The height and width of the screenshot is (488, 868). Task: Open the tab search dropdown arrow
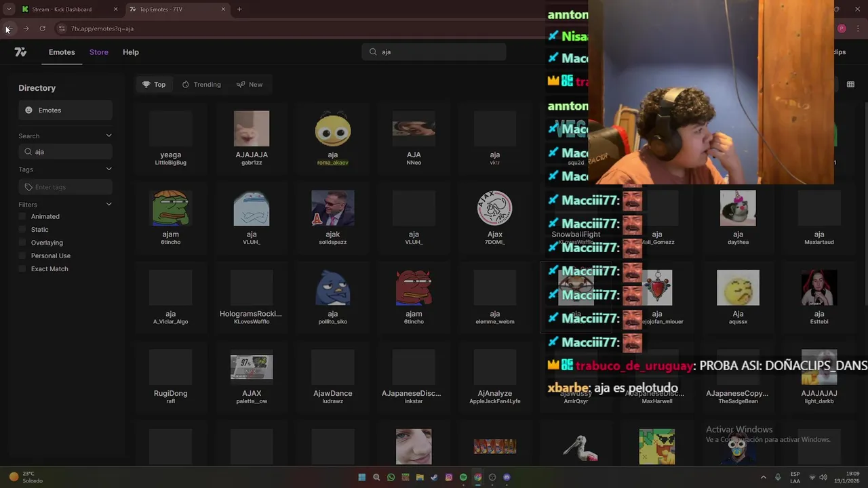pos(8,9)
